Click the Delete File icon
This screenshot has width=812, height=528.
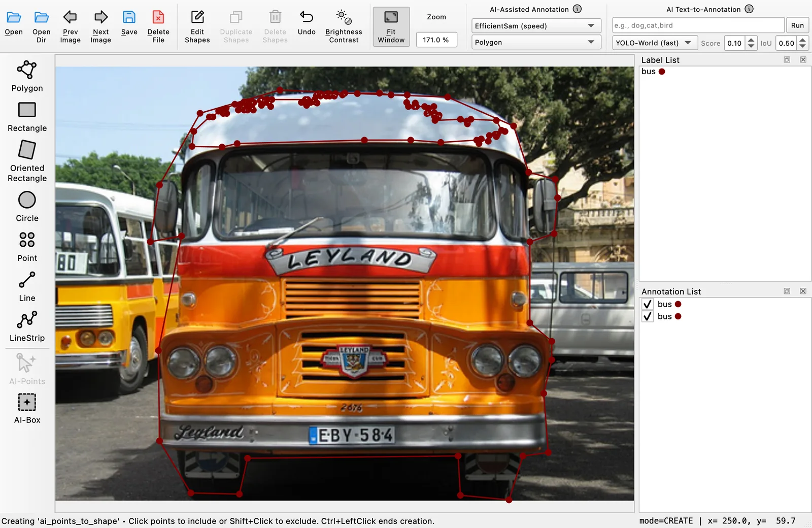(158, 26)
